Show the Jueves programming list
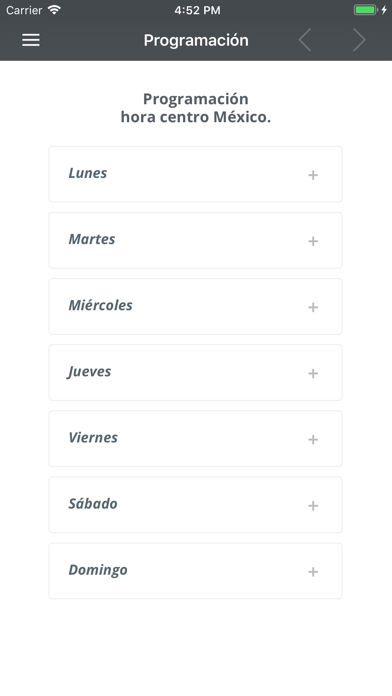The height and width of the screenshot is (696, 392). tap(195, 372)
